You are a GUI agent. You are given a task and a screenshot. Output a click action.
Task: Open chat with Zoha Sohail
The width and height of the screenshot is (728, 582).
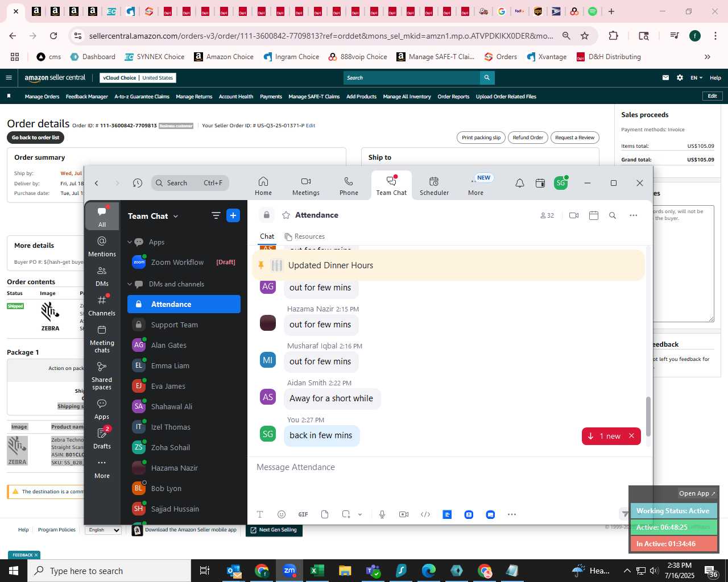[184, 447]
